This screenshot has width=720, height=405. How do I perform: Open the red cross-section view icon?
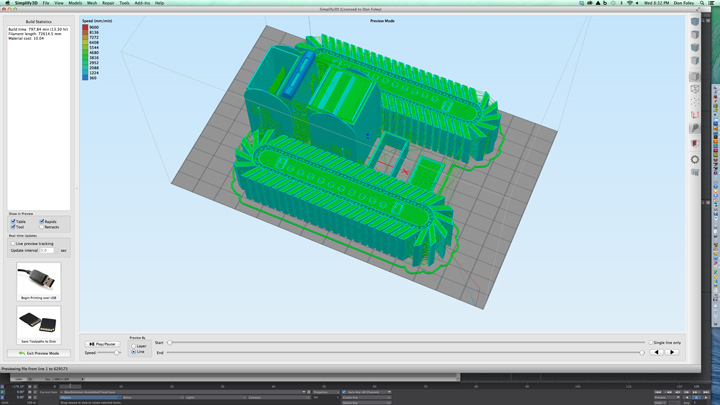pos(695,143)
